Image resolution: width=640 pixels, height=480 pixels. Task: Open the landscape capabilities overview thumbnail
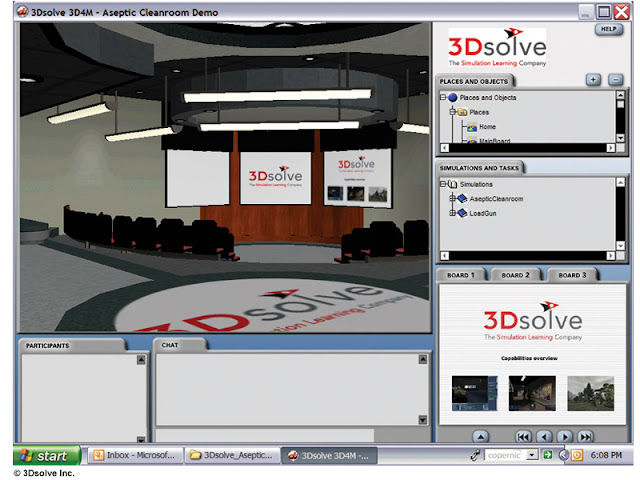click(x=591, y=393)
